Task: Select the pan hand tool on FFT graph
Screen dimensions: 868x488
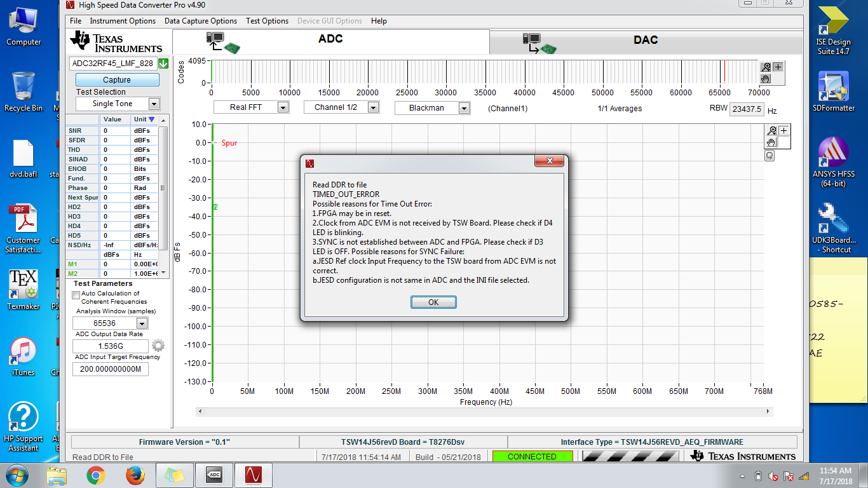Action: pyautogui.click(x=773, y=142)
